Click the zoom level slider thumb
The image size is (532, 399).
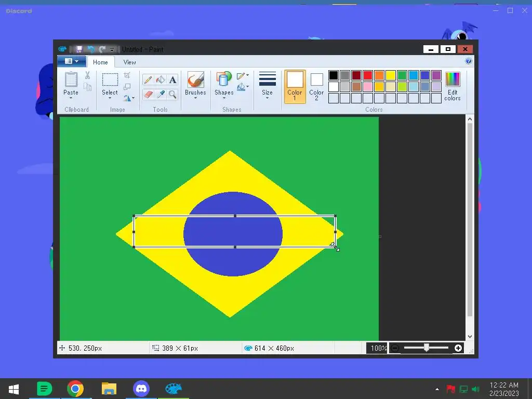click(427, 348)
